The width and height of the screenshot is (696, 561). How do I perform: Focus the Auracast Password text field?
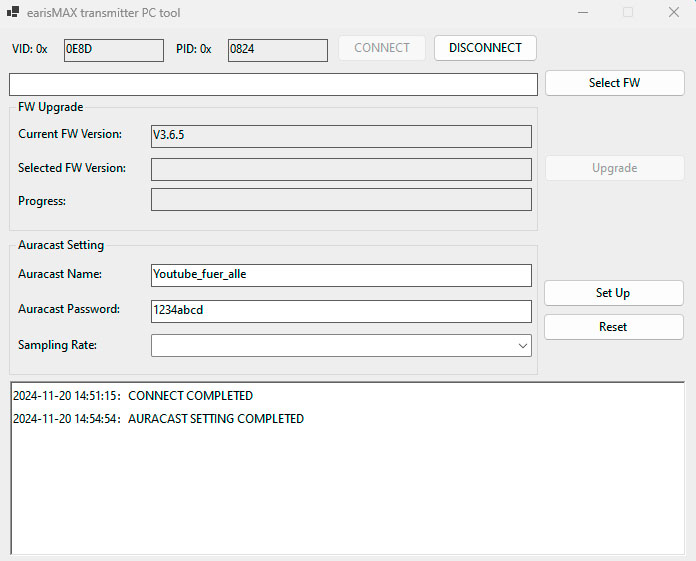point(341,311)
